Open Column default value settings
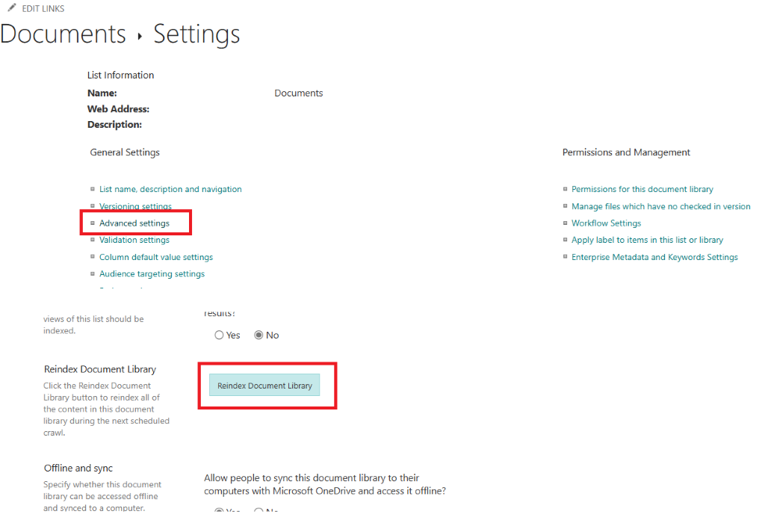The image size is (765, 532). point(156,256)
